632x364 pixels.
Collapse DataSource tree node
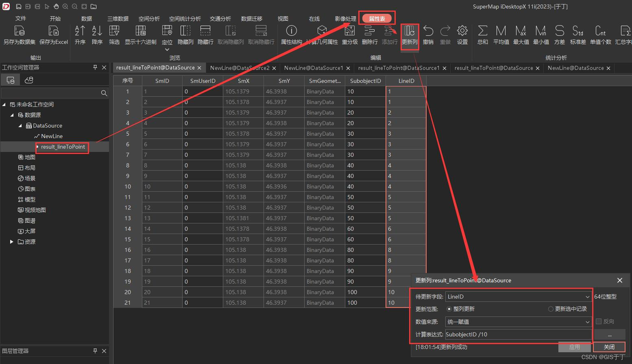20,126
